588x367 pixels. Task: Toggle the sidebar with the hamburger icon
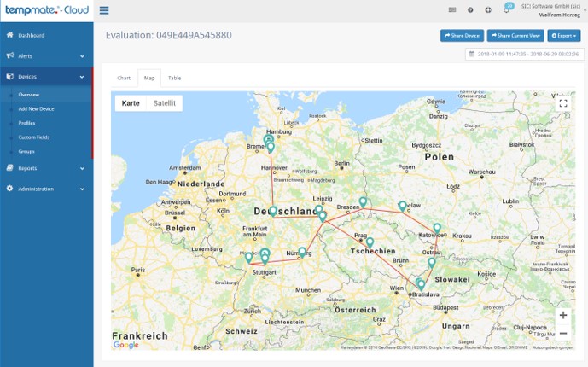coord(104,10)
